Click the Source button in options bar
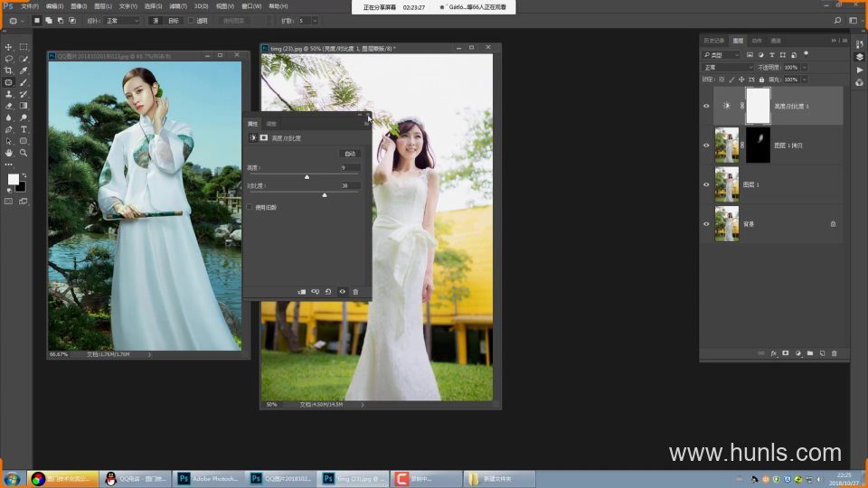Screen dimensions: 868x488 coord(156,21)
